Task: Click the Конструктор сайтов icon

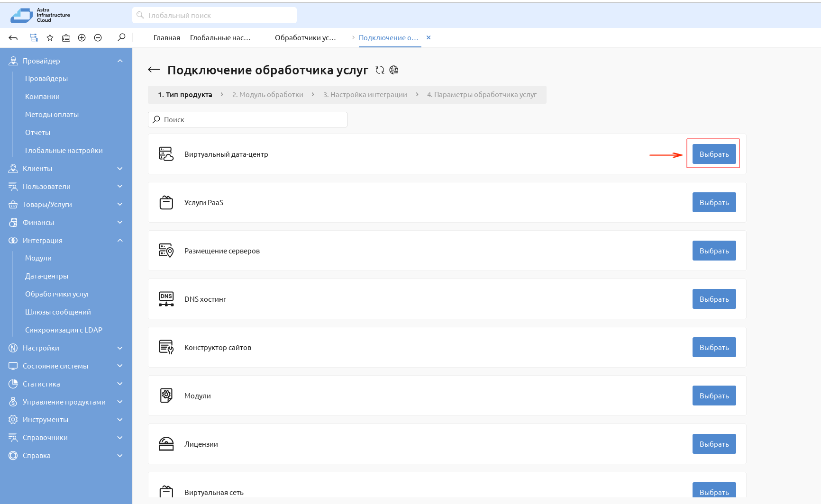Action: pos(166,347)
